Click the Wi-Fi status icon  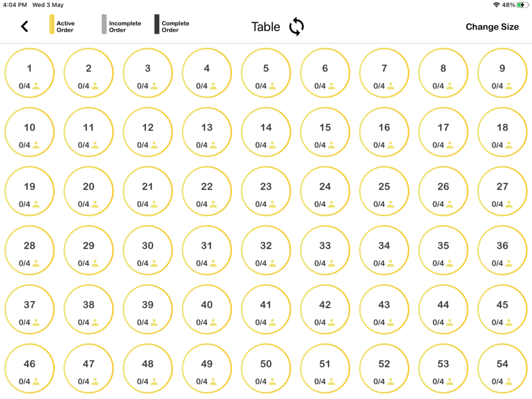[x=496, y=5]
